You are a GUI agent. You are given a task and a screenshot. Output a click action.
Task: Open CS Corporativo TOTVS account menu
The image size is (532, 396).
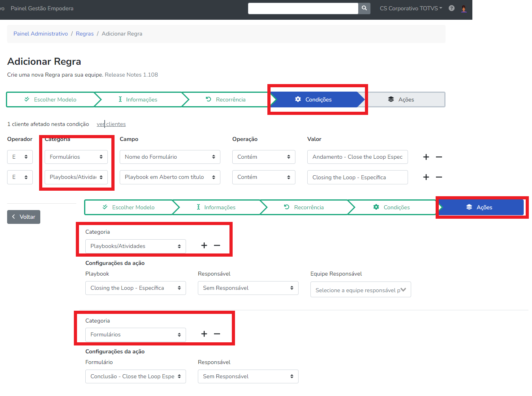[411, 8]
